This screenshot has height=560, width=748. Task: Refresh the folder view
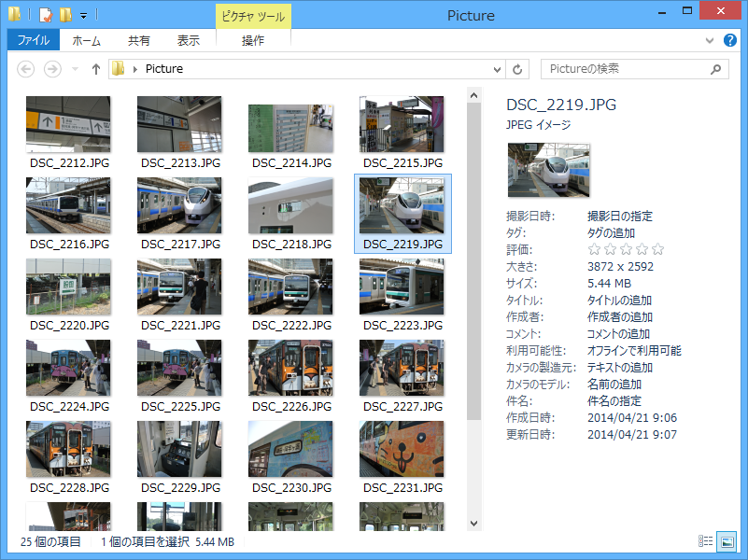click(x=519, y=68)
